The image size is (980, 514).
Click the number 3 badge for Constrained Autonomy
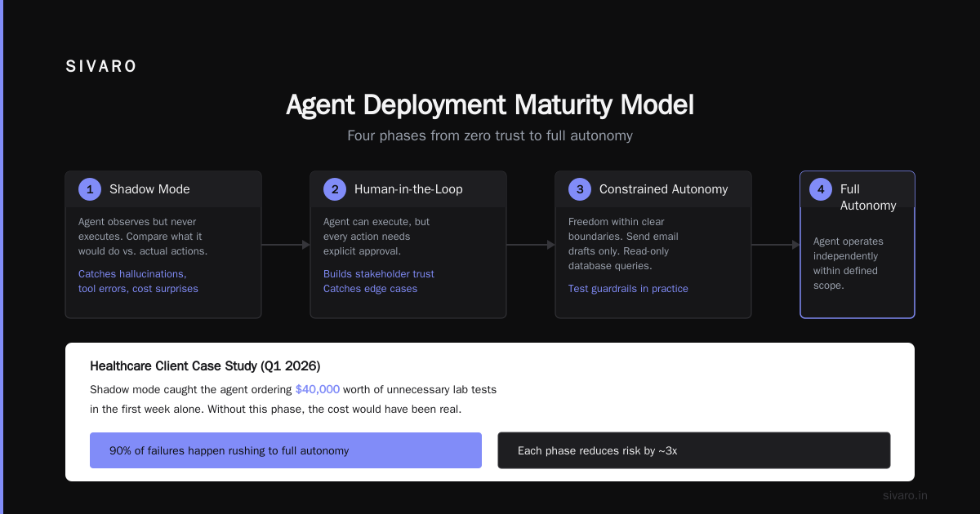580,189
